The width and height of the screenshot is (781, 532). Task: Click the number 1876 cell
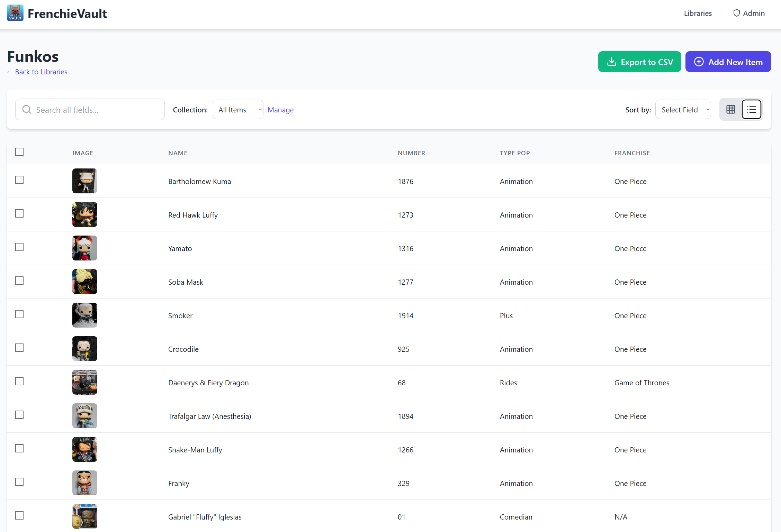click(x=406, y=182)
